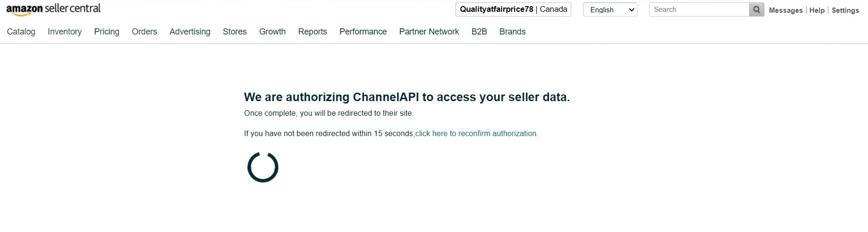The image size is (868, 232).
Task: Go to the Pricing menu
Action: pyautogui.click(x=107, y=32)
